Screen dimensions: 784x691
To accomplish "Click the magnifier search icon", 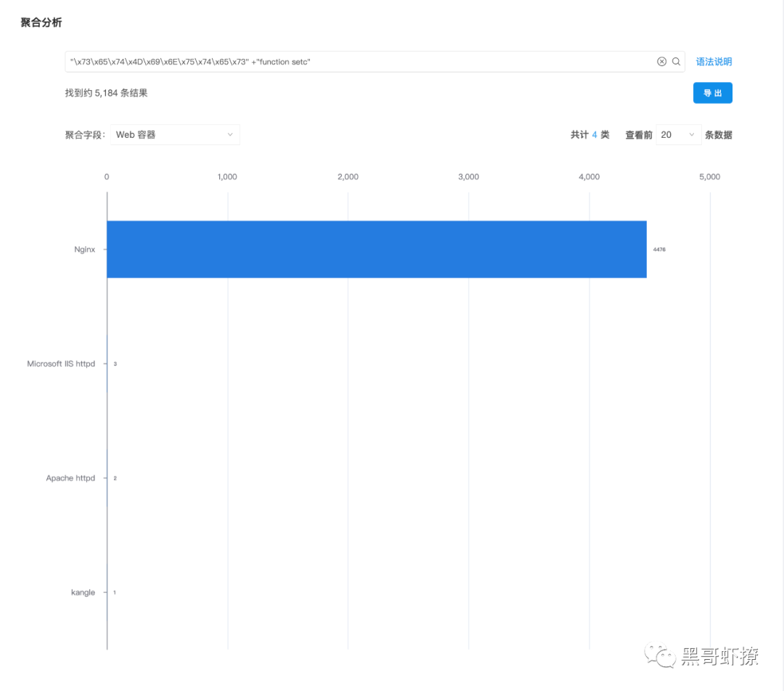I will tap(676, 62).
